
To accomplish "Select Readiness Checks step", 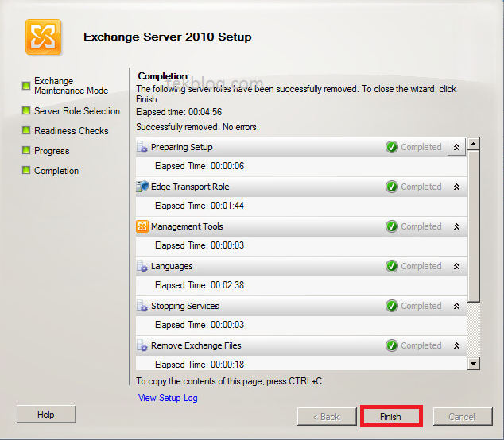I will tap(72, 131).
